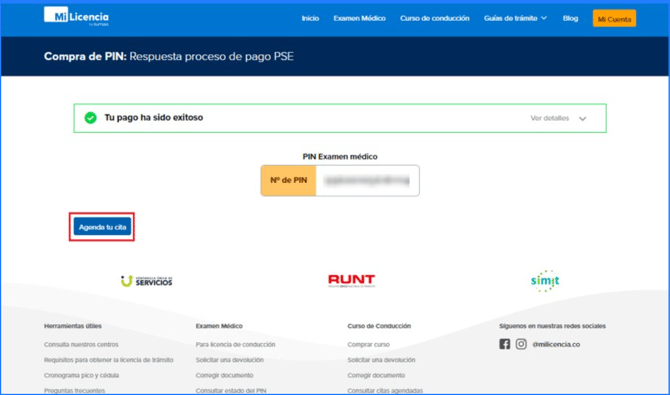Viewport: 670px width, 395px height.
Task: Open Corregir documento under Examen Médico
Action: (x=224, y=375)
